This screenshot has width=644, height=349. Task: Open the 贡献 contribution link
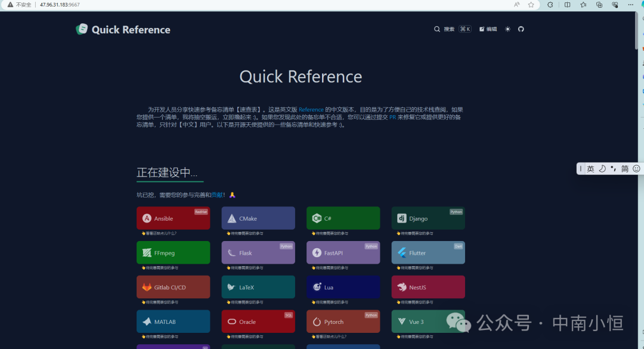[216, 194]
